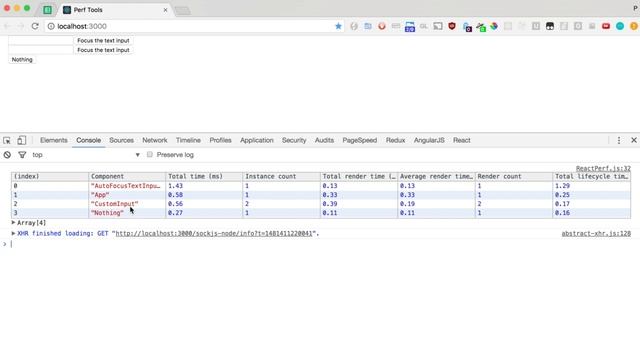Screen dimensions: 640x360
Task: Reload the localhost page
Action: (35, 26)
